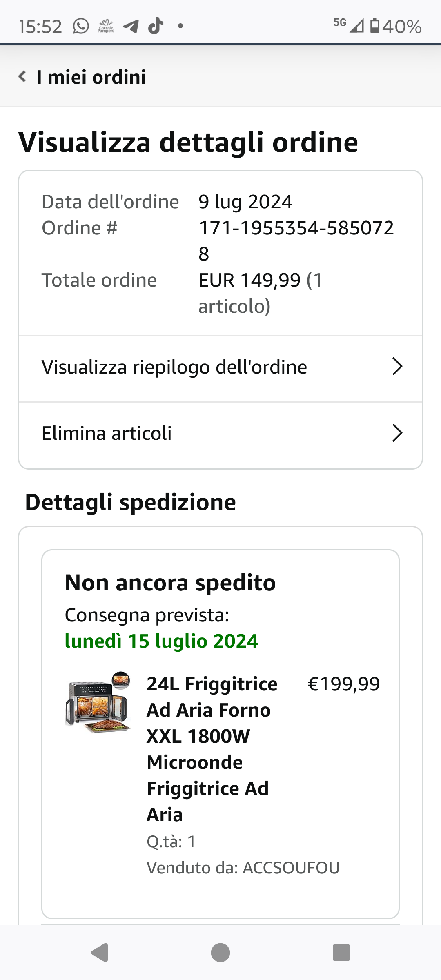Tap the delivery date lunedì 15 luglio 2024
Viewport: 441px width, 980px height.
[161, 641]
